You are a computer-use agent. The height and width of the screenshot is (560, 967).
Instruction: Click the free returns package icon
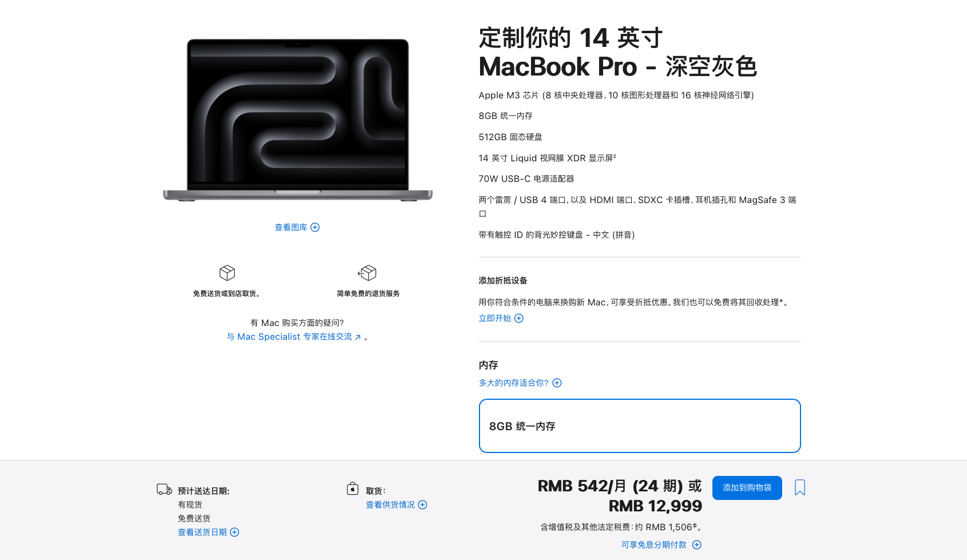(x=367, y=273)
